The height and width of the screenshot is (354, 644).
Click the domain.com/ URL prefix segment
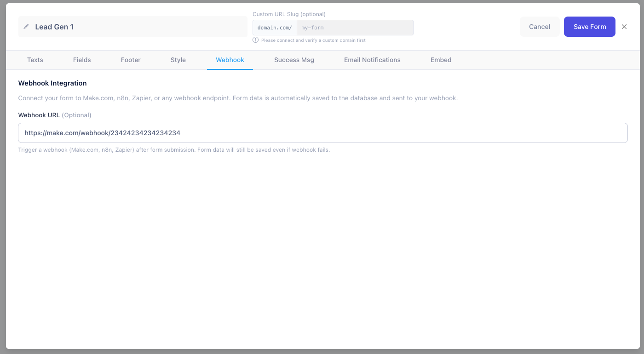click(x=275, y=27)
